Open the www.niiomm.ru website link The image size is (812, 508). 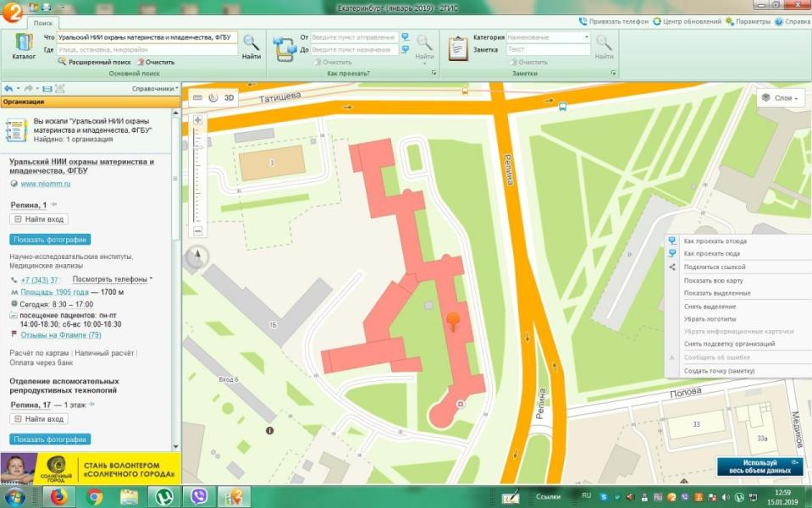point(45,183)
